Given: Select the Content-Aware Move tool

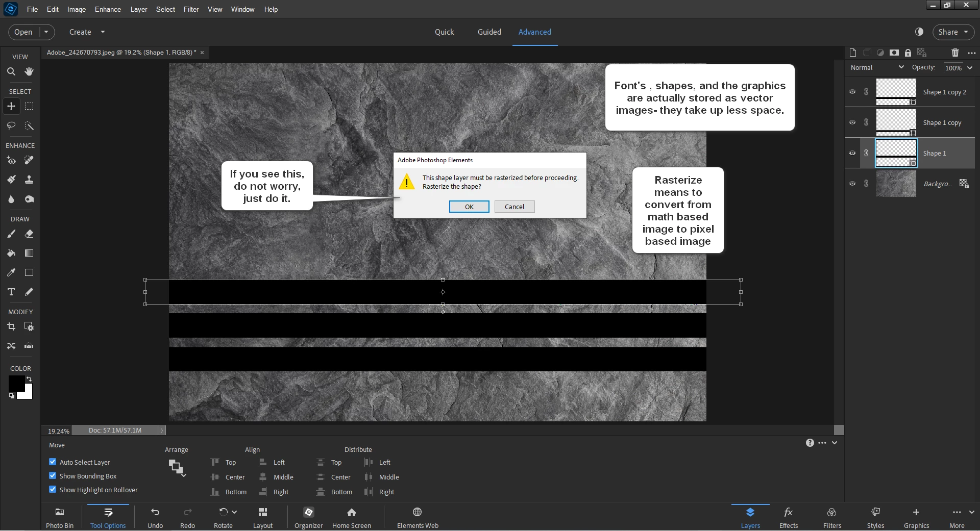Looking at the screenshot, I should [x=11, y=346].
